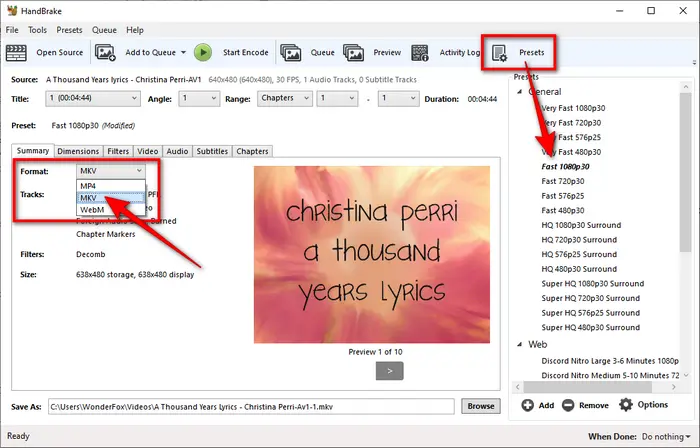Open the Angle dropdown
Viewport: 700px width, 448px height.
(x=199, y=98)
